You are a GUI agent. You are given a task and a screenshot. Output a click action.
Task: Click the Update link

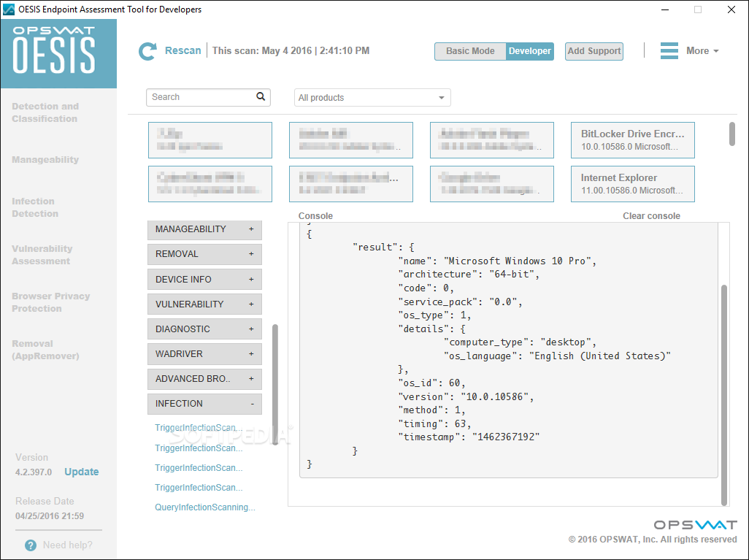(x=82, y=472)
